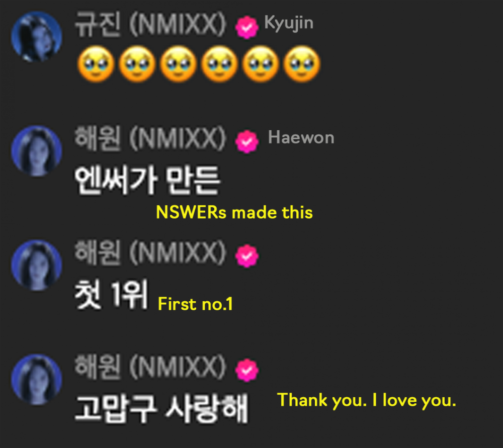Click the third teary-eyed emoji
Screen dimensions: 503x448
(x=179, y=64)
